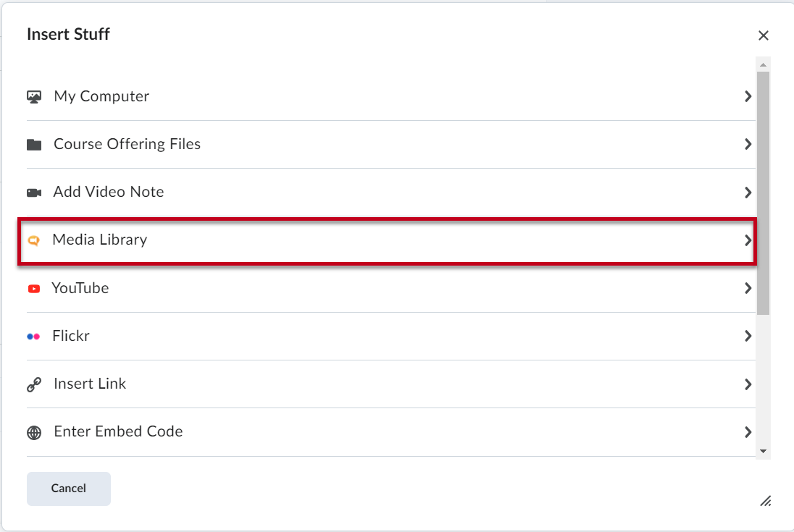794x532 pixels.
Task: Click the Enter Embed Code globe icon
Action: pyautogui.click(x=34, y=433)
